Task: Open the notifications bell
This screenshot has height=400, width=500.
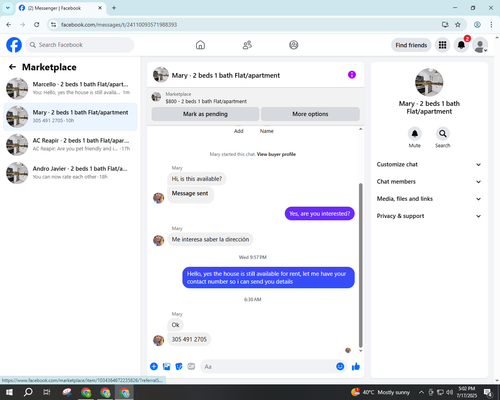Action: (x=461, y=45)
